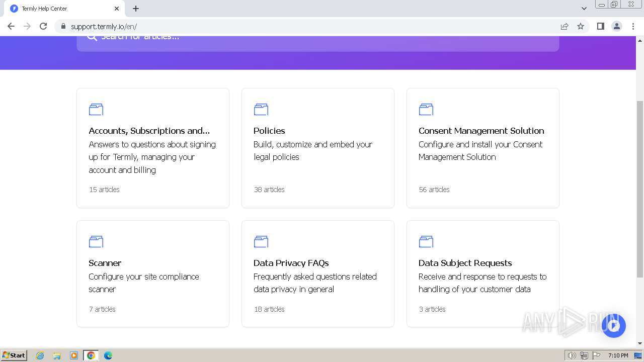This screenshot has width=644, height=362.
Task: Open the Consent Management Solution title
Action: pyautogui.click(x=481, y=131)
